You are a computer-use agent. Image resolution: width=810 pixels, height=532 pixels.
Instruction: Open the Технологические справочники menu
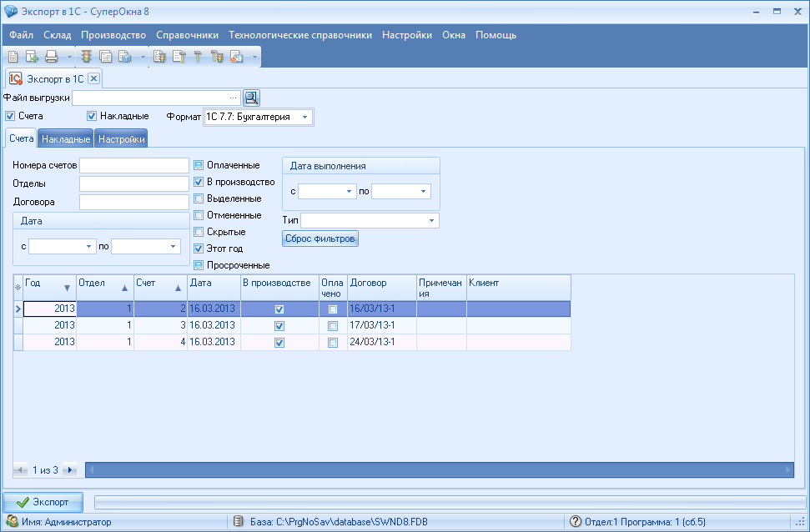[x=300, y=35]
